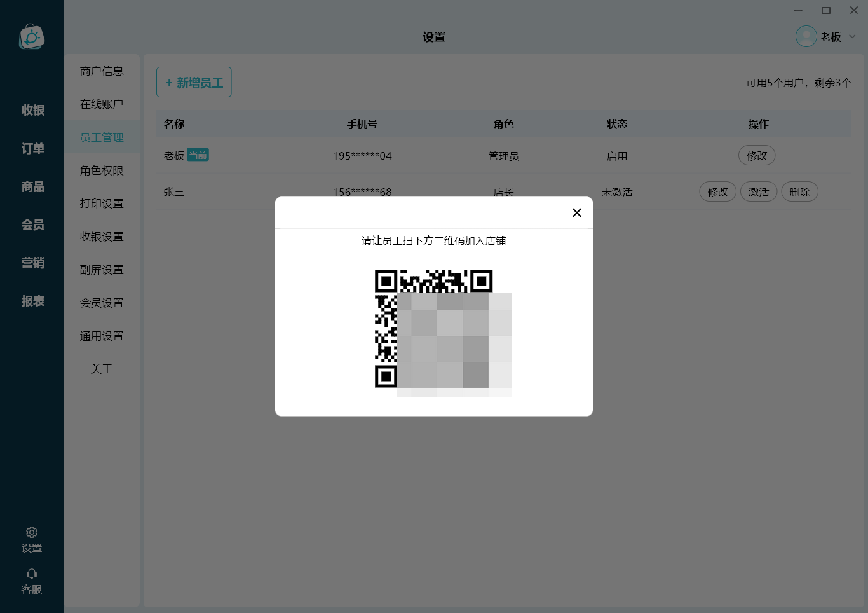Screen dimensions: 868x613
Task: Click the 当前 badge next to 老板
Action: (x=198, y=155)
